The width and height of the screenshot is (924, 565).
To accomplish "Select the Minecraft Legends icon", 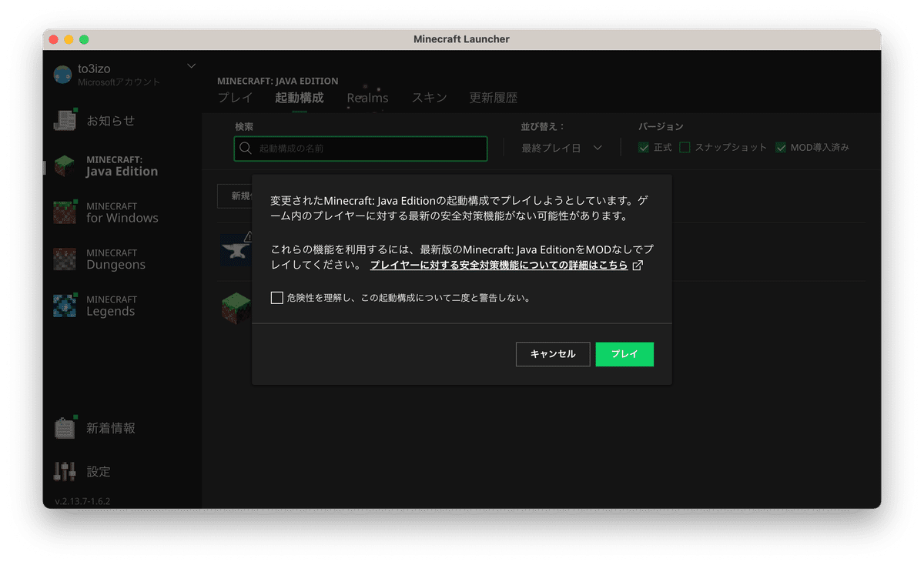I will click(65, 306).
